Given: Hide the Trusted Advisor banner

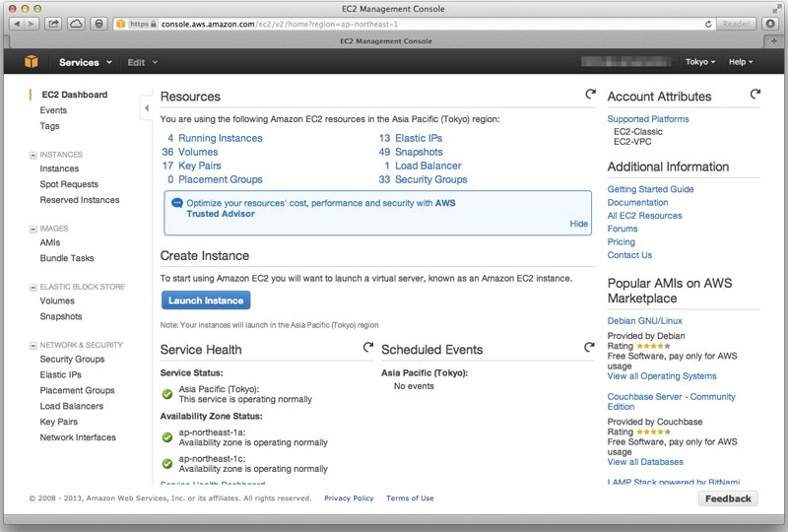Looking at the screenshot, I should (578, 224).
